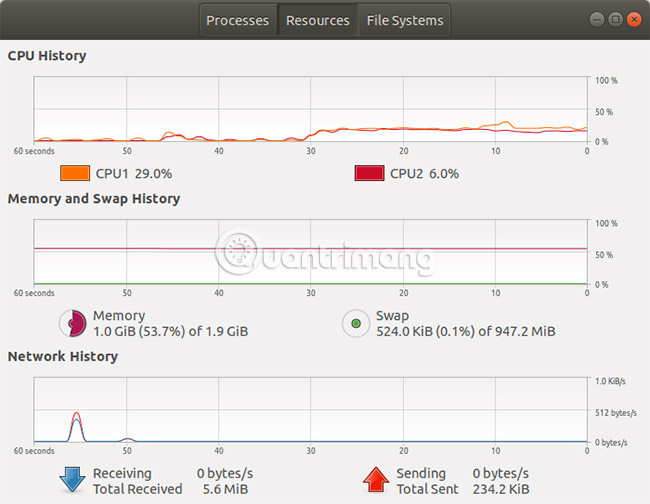
Task: Maximize the System Monitor window
Action: pyautogui.click(x=615, y=19)
